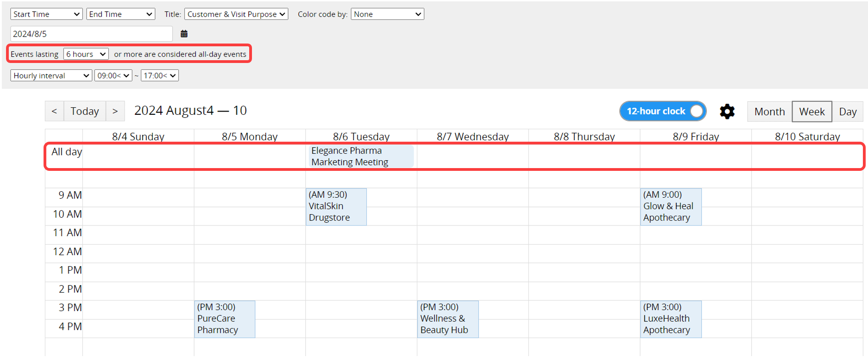Select the Week view tab

[811, 112]
